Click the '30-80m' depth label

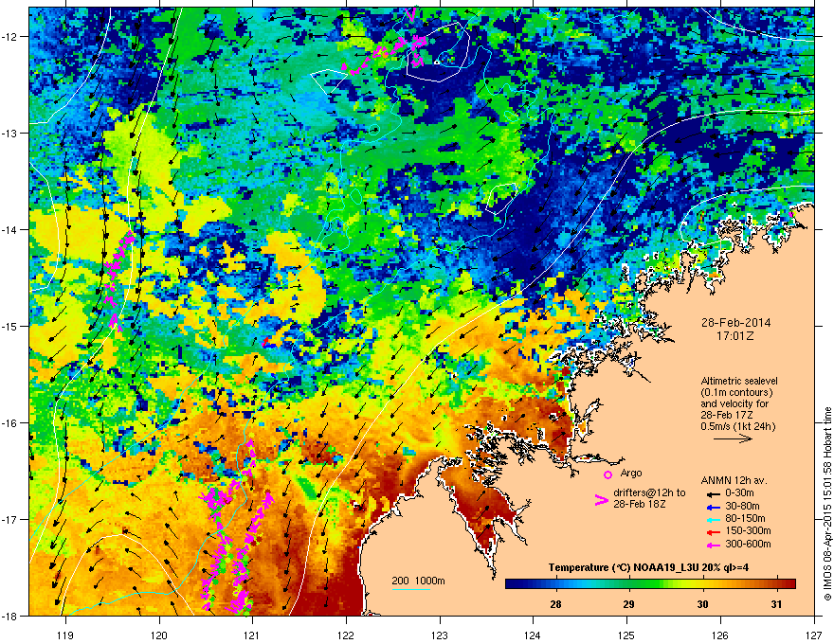pos(742,507)
